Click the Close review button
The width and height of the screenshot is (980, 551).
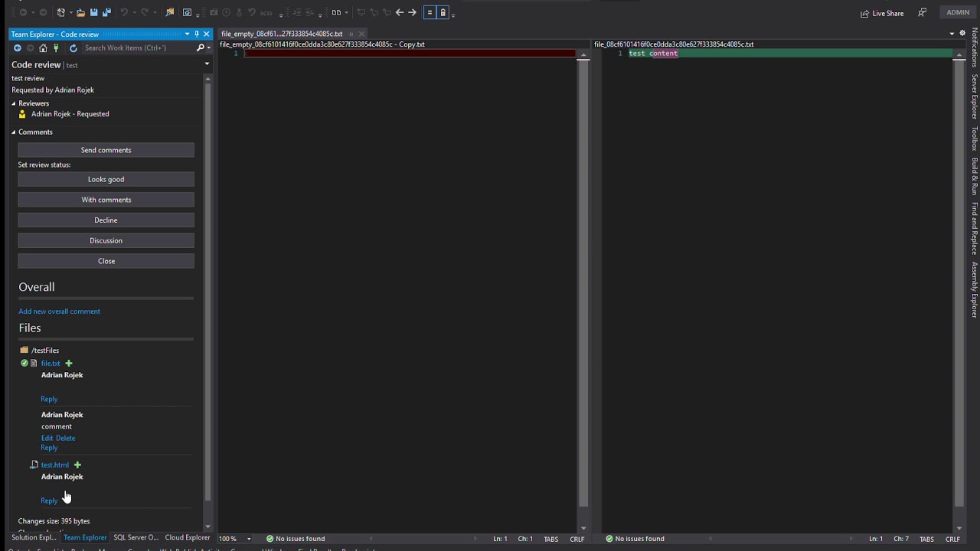pos(106,261)
